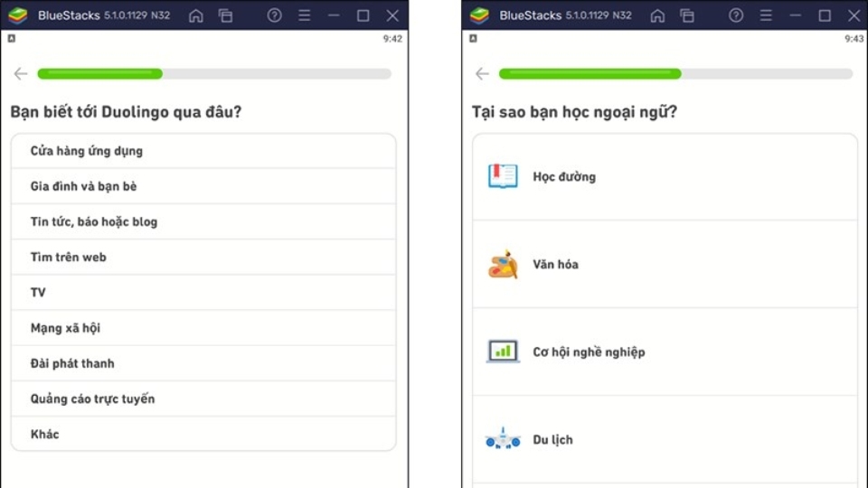
Task: Click progress bar in left Duolingo screen
Action: 214,73
